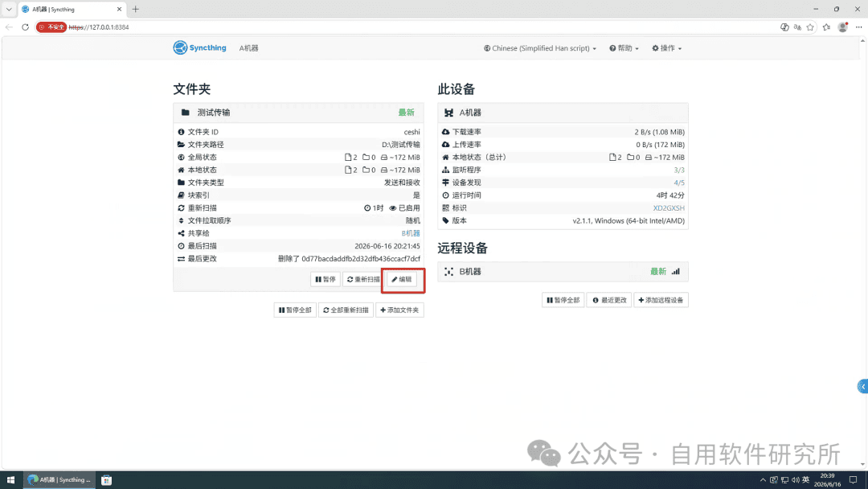The image size is (868, 489).
Task: Click the Syncthing Edge taskbar item
Action: (59, 479)
